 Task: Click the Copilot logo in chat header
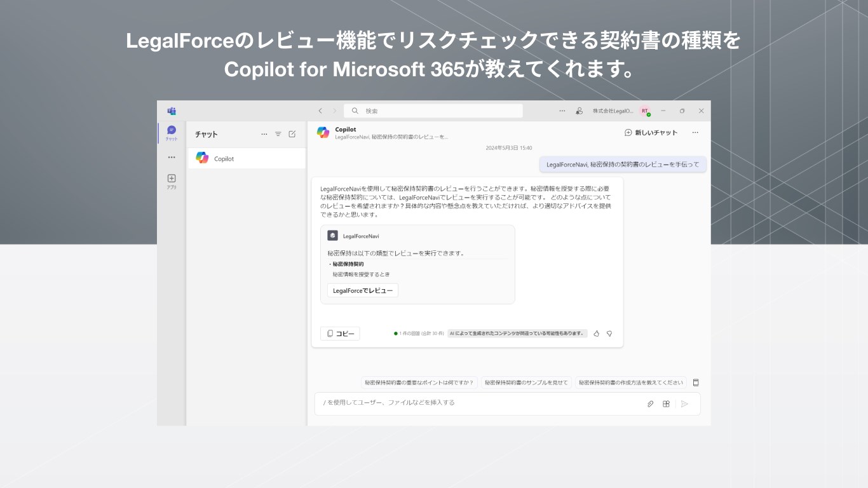[323, 132]
